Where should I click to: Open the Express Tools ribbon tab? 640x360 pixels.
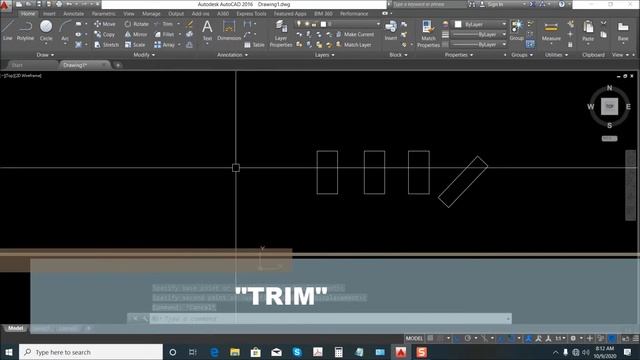pos(251,13)
